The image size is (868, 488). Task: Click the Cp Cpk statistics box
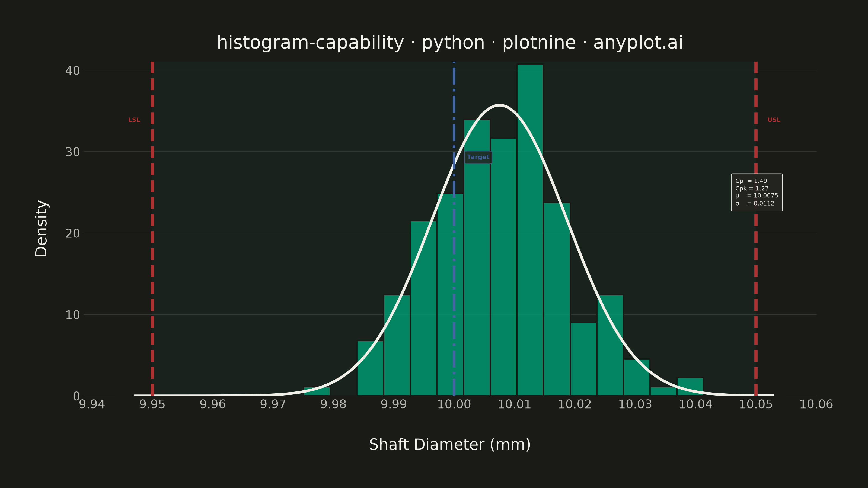click(757, 192)
